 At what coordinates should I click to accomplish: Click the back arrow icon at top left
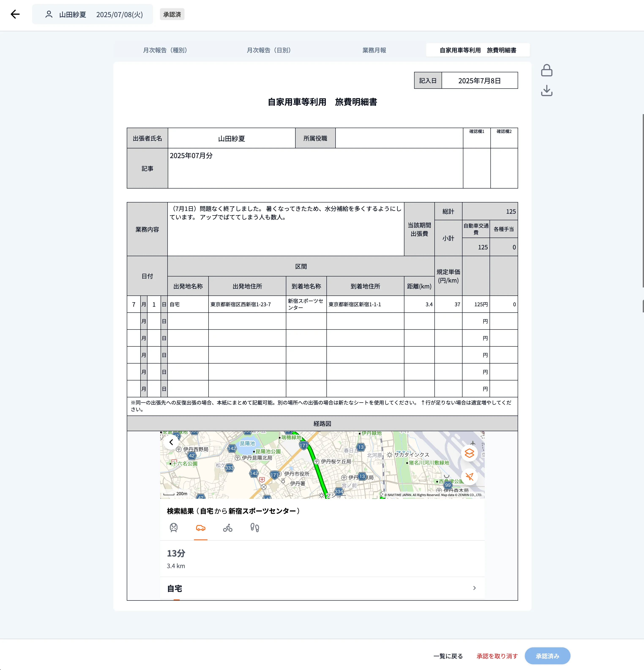click(x=15, y=14)
